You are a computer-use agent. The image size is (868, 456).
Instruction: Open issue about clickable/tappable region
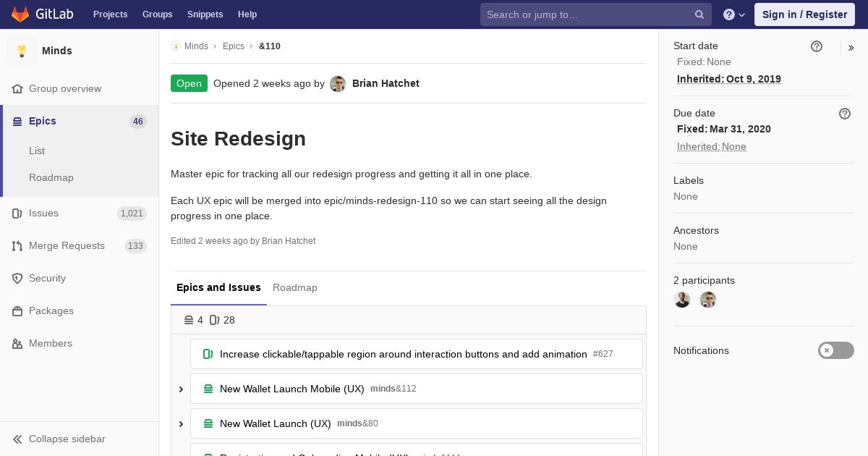tap(404, 354)
